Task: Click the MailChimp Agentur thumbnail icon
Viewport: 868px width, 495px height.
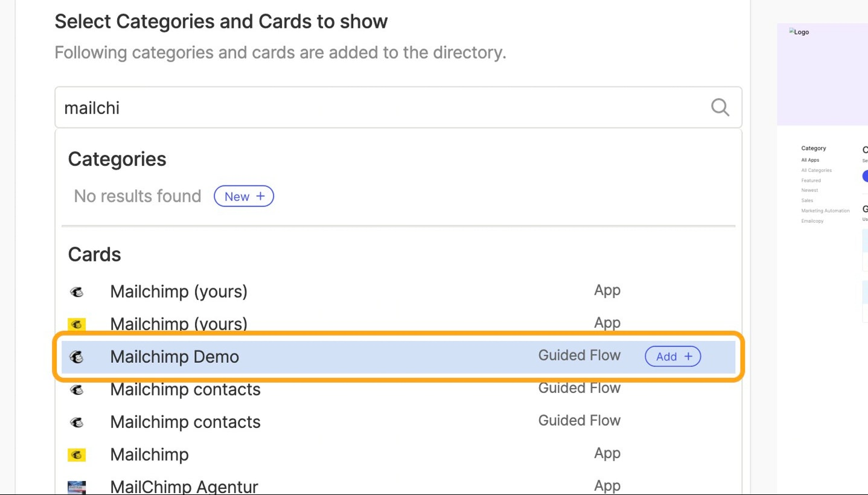Action: pyautogui.click(x=77, y=487)
